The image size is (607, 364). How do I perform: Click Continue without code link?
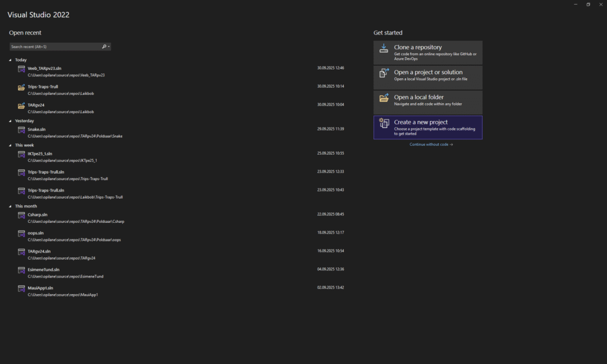(x=431, y=144)
